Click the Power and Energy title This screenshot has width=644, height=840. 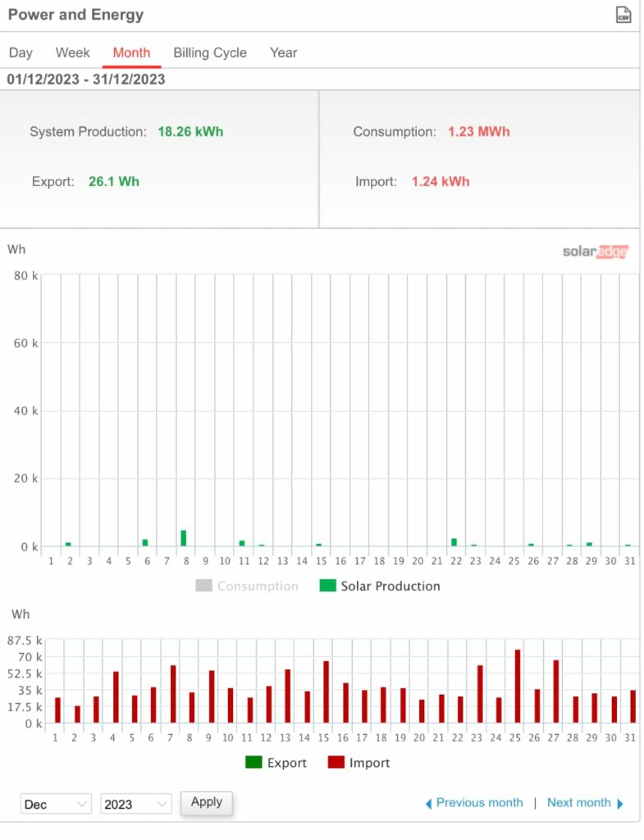75,15
